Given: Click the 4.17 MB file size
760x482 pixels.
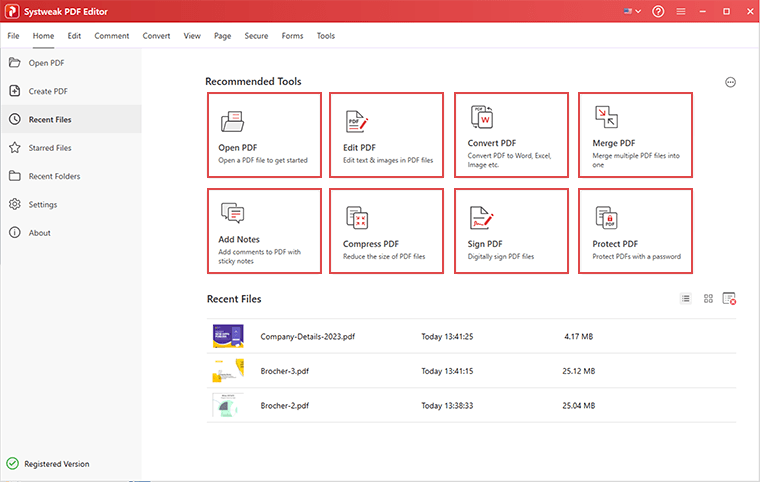Looking at the screenshot, I should [579, 337].
